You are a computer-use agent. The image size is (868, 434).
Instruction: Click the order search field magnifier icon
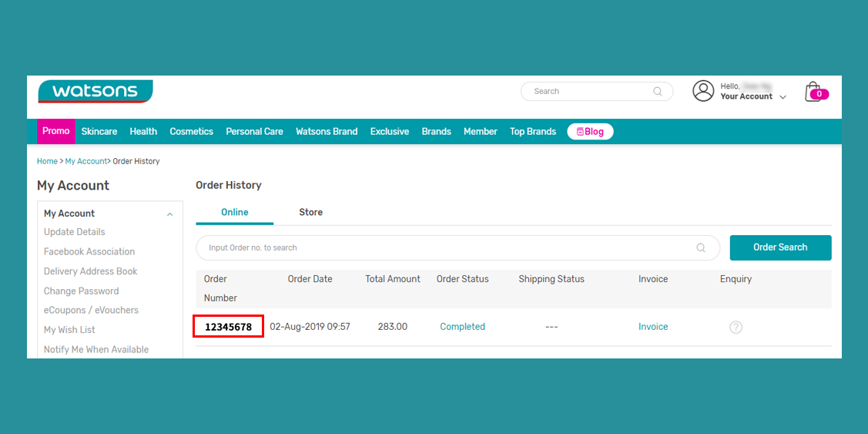[x=701, y=248]
